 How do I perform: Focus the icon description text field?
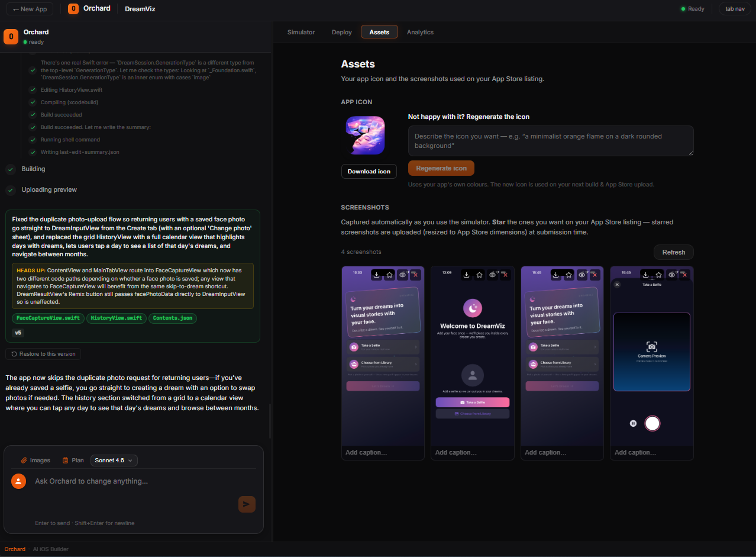point(551,141)
